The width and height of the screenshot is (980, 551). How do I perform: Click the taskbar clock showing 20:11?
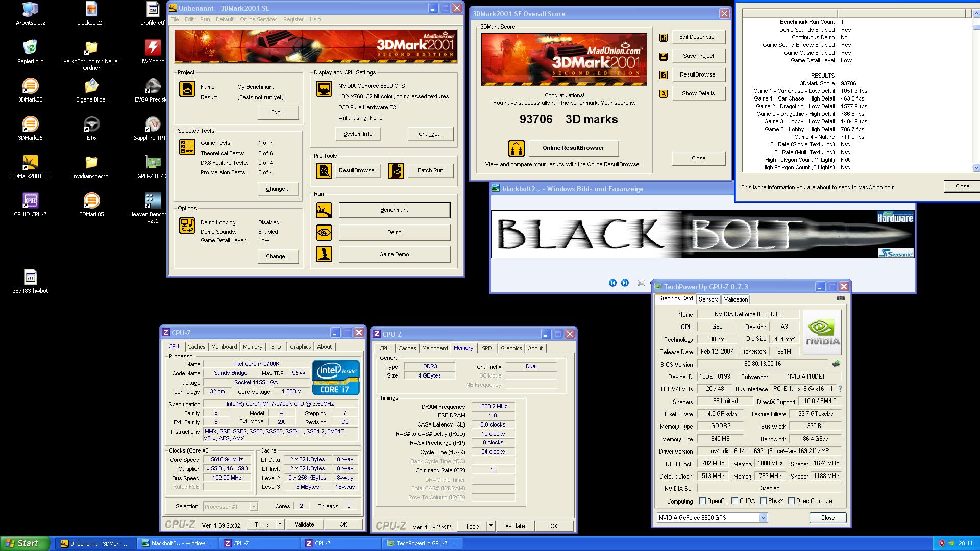coord(966,544)
